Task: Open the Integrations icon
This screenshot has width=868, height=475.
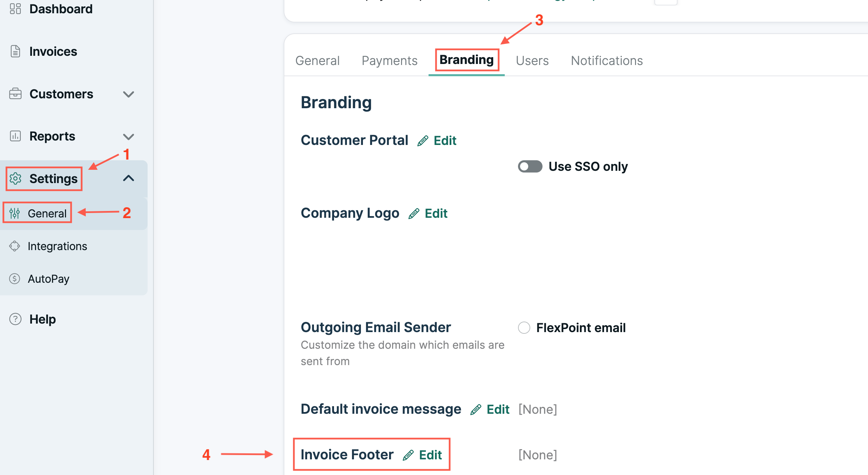Action: [15, 246]
